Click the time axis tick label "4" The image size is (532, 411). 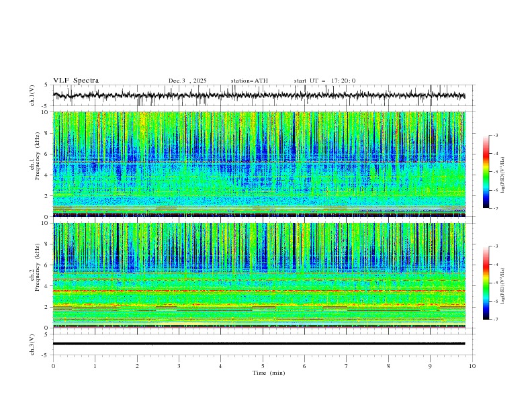click(220, 366)
